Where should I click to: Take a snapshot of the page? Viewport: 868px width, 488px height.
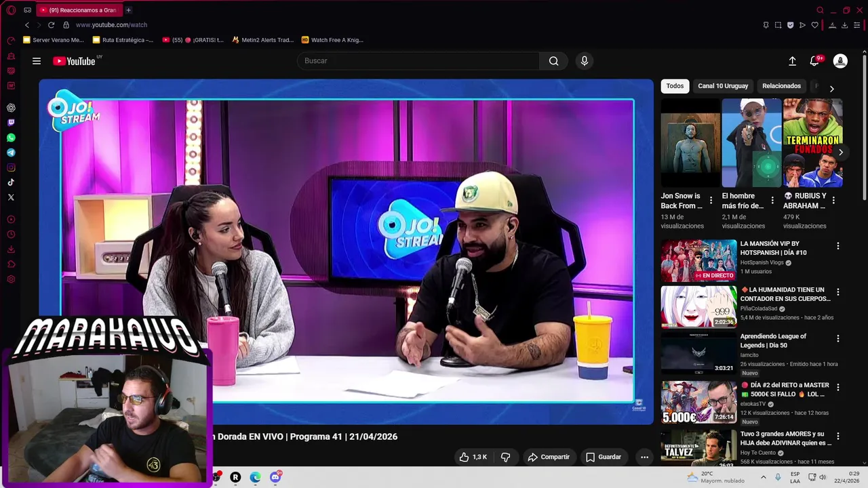(x=778, y=25)
